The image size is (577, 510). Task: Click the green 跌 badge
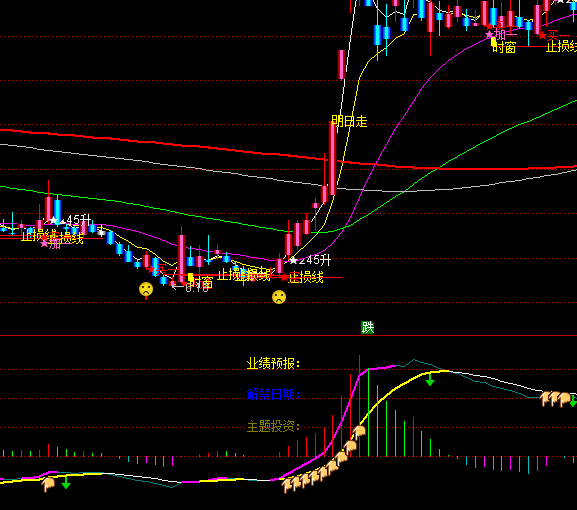click(367, 327)
